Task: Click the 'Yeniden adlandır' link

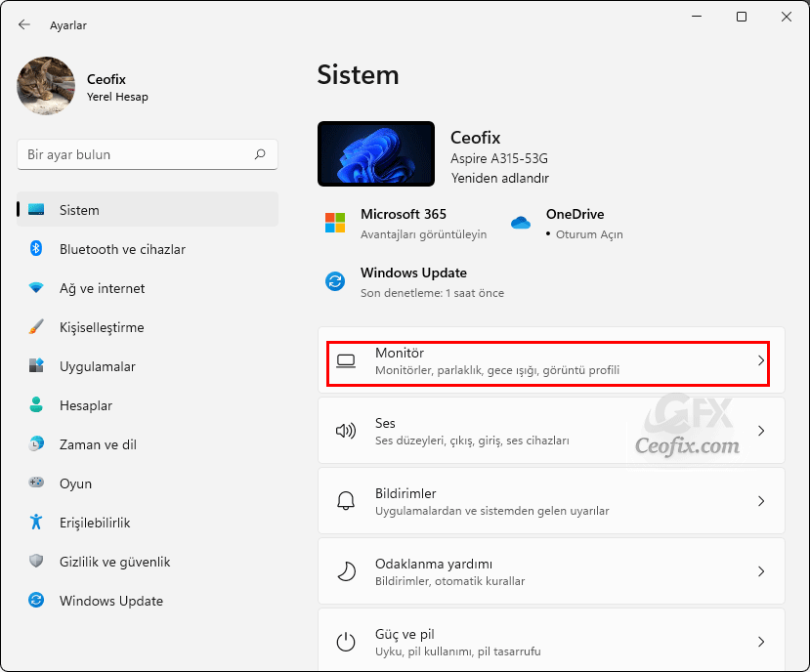Action: (x=499, y=178)
